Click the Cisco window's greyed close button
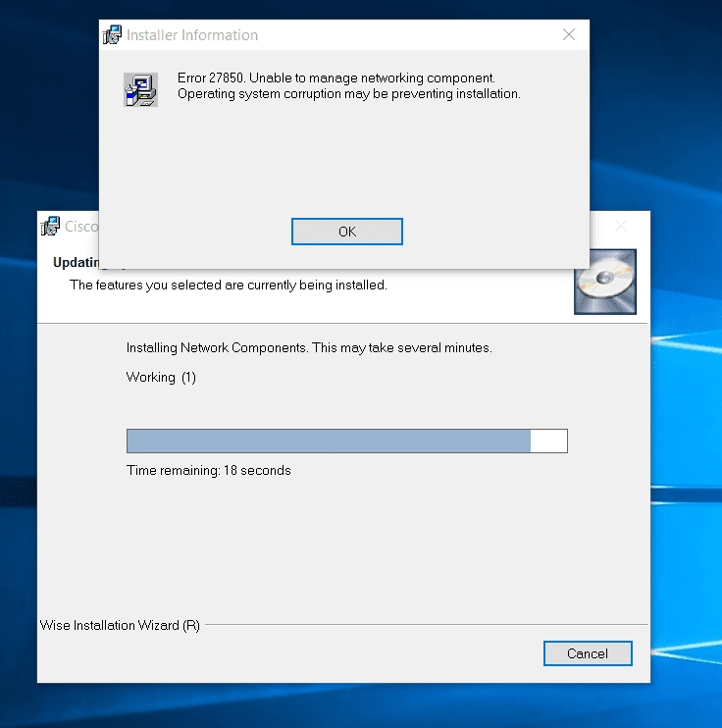Viewport: 722px width, 728px height. click(x=620, y=227)
